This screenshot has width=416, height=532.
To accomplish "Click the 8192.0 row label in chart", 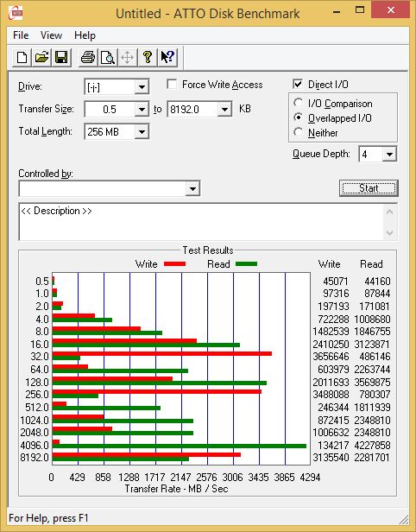I will pyautogui.click(x=35, y=458).
